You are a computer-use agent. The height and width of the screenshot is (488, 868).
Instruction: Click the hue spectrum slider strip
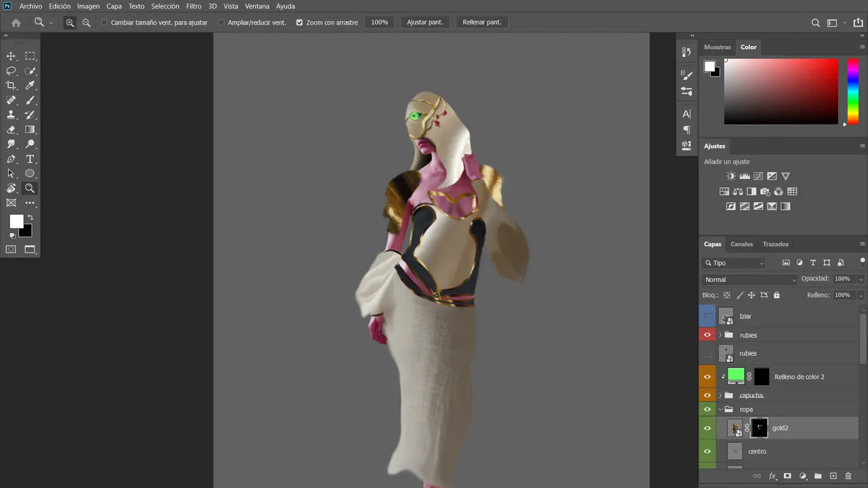tap(853, 91)
